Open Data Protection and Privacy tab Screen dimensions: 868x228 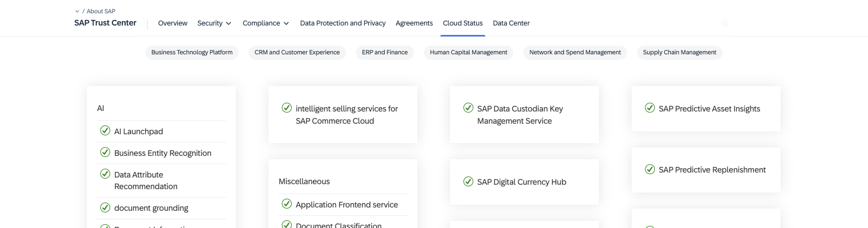343,23
